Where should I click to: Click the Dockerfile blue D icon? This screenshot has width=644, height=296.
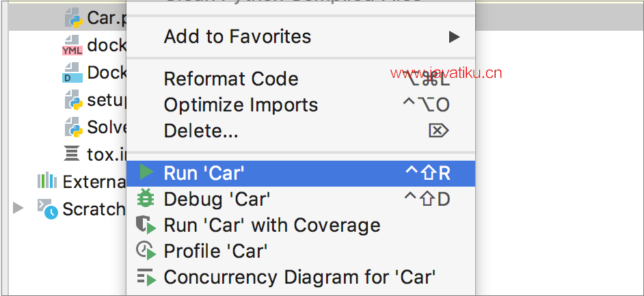[x=72, y=72]
